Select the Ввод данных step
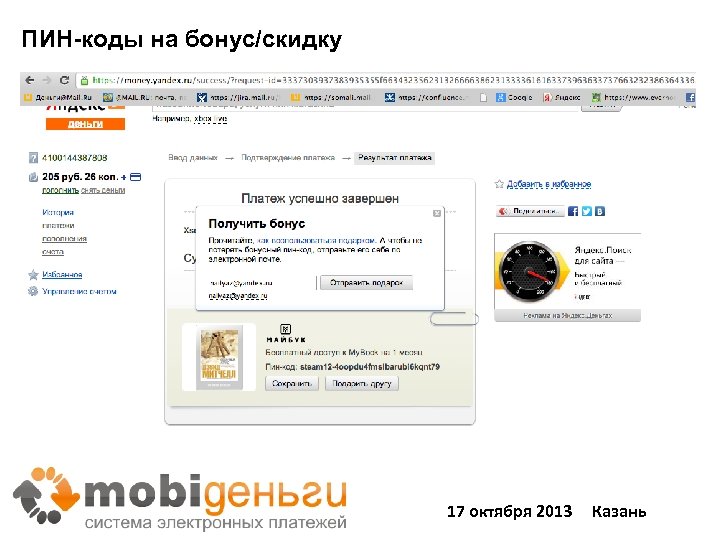 (193, 158)
